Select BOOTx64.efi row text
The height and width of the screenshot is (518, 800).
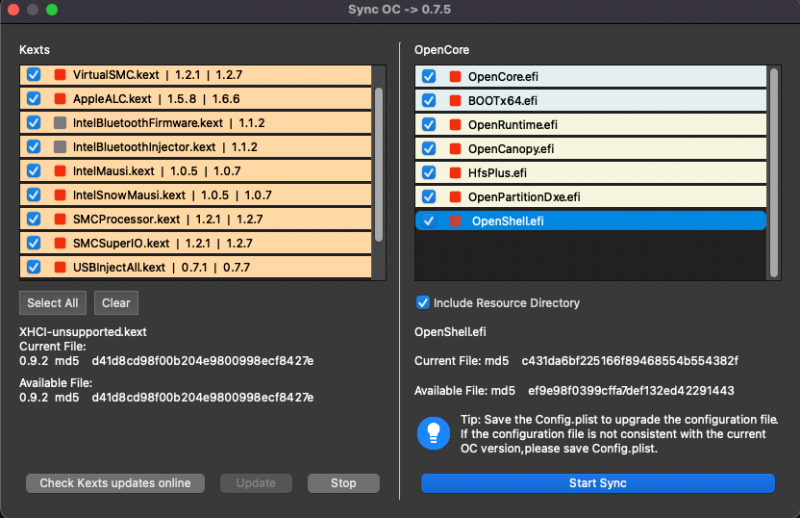(503, 101)
